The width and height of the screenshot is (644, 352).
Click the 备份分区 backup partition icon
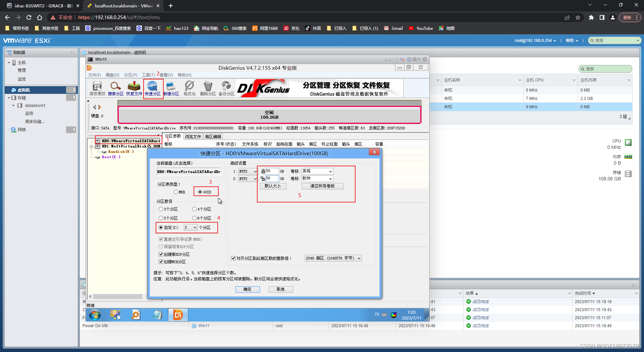226,89
